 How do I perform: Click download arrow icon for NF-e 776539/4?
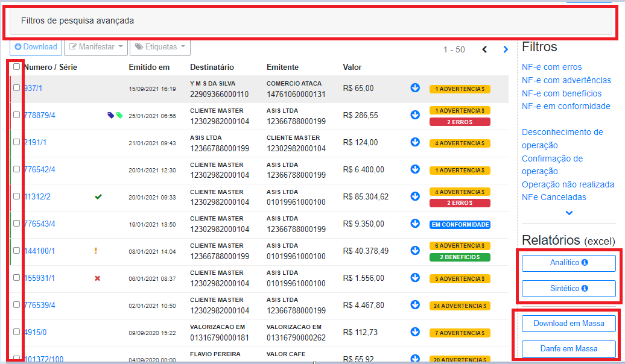coord(415,304)
